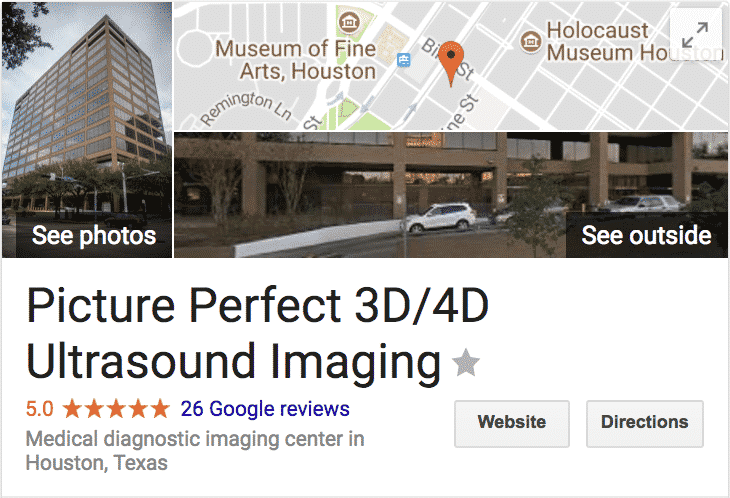This screenshot has width=730, height=498.
Task: Open See outside street view
Action: tap(451, 195)
